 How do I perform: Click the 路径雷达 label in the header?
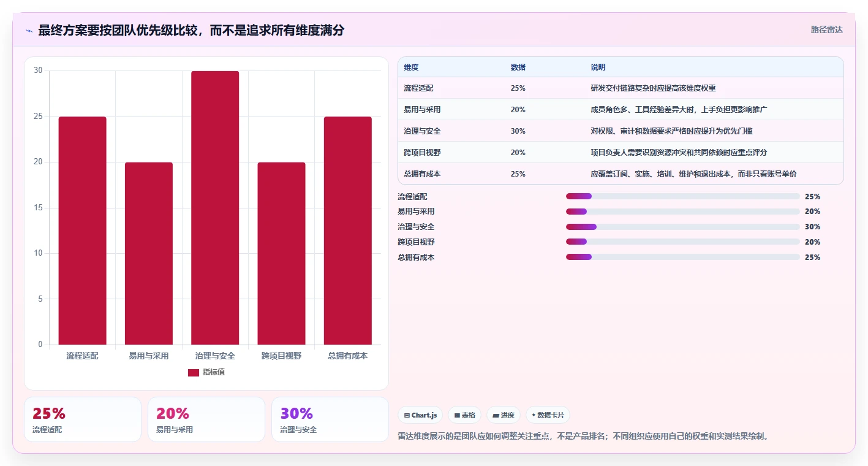826,29
